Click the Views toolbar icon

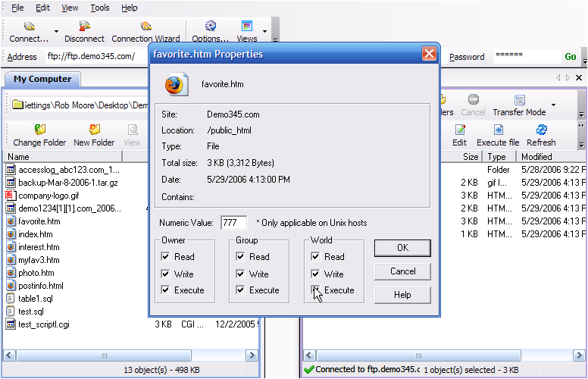point(247,26)
